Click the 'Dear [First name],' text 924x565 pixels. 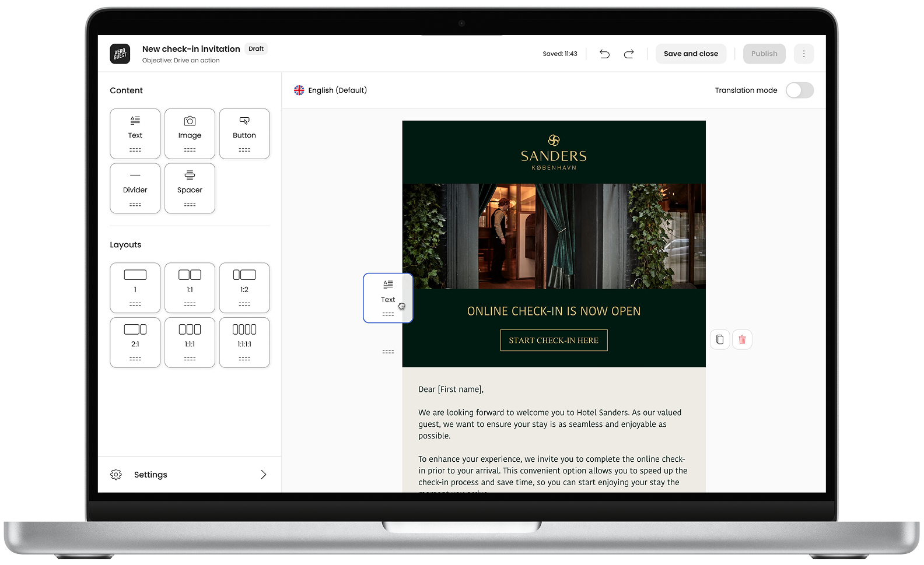coord(451,389)
